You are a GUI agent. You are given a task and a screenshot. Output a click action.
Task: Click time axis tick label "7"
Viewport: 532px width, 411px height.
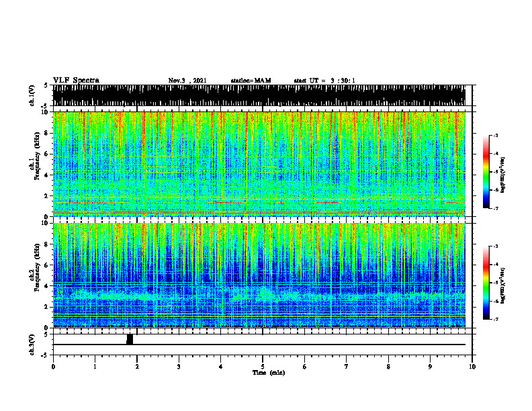click(347, 367)
